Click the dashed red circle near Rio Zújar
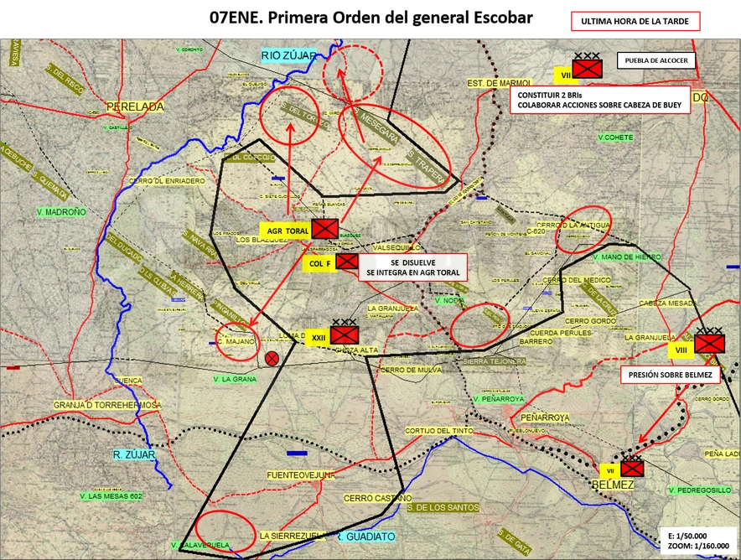This screenshot has height=560, width=741. pyautogui.click(x=353, y=73)
